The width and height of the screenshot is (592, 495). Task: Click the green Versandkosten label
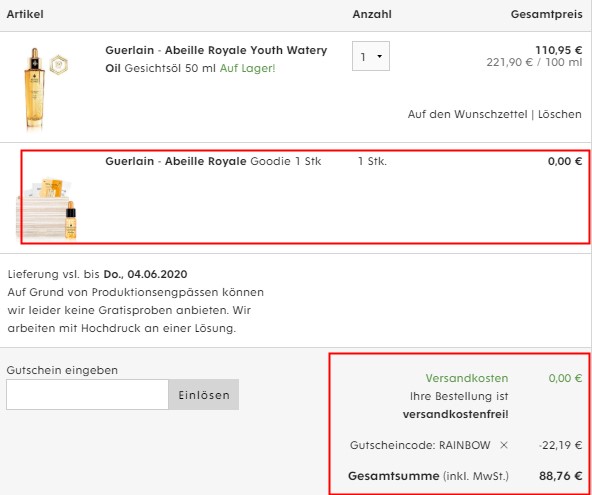click(467, 378)
